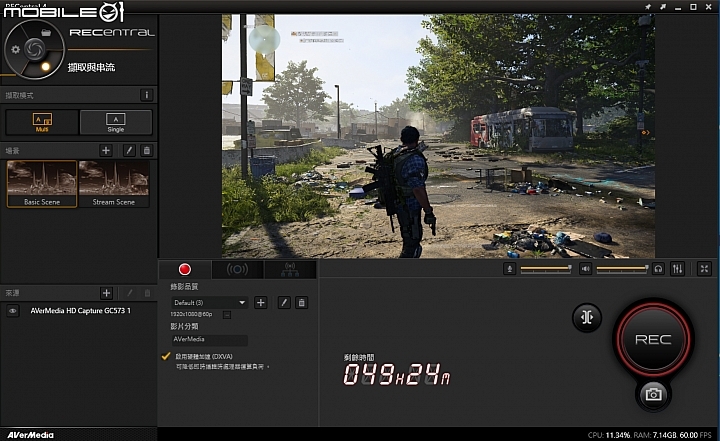Click the AVerMedia logo in the footer
This screenshot has width=720, height=441.
30,435
